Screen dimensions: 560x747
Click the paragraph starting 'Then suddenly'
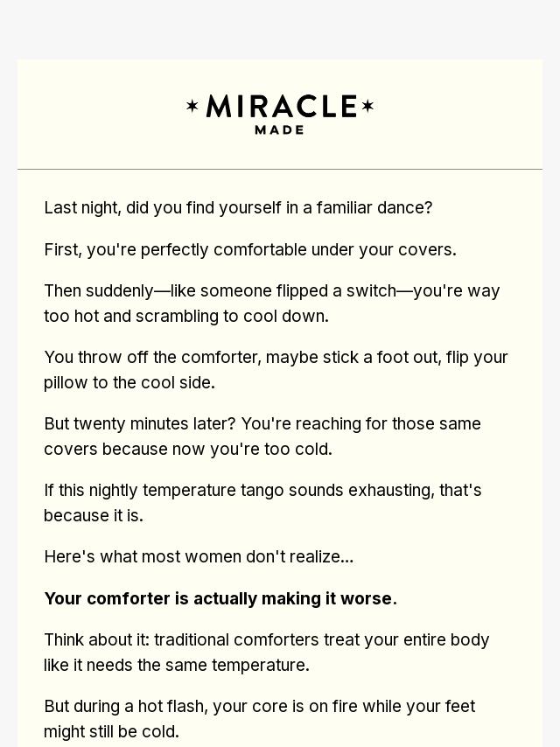click(271, 303)
